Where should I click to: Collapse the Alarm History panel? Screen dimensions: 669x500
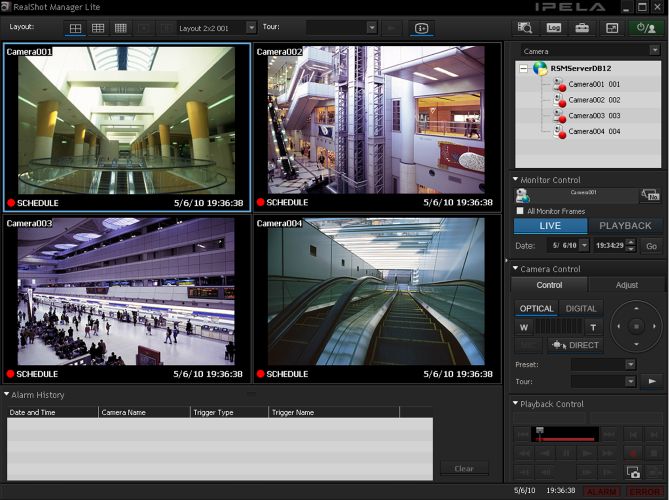point(7,395)
